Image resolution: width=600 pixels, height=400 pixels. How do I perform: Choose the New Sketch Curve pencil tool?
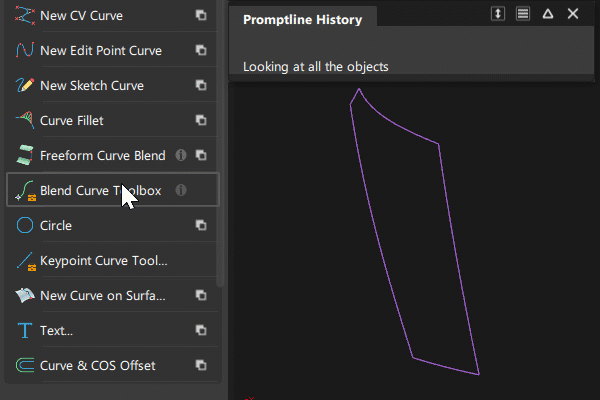click(92, 85)
